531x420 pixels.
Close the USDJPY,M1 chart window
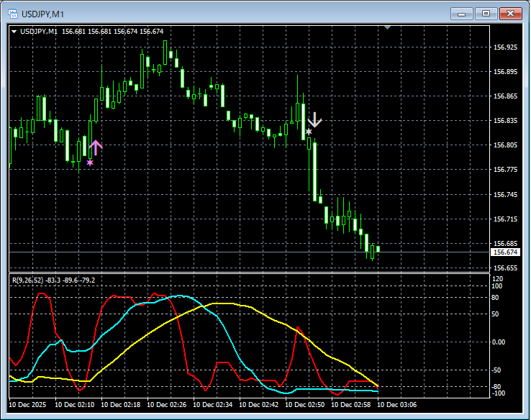(511, 13)
